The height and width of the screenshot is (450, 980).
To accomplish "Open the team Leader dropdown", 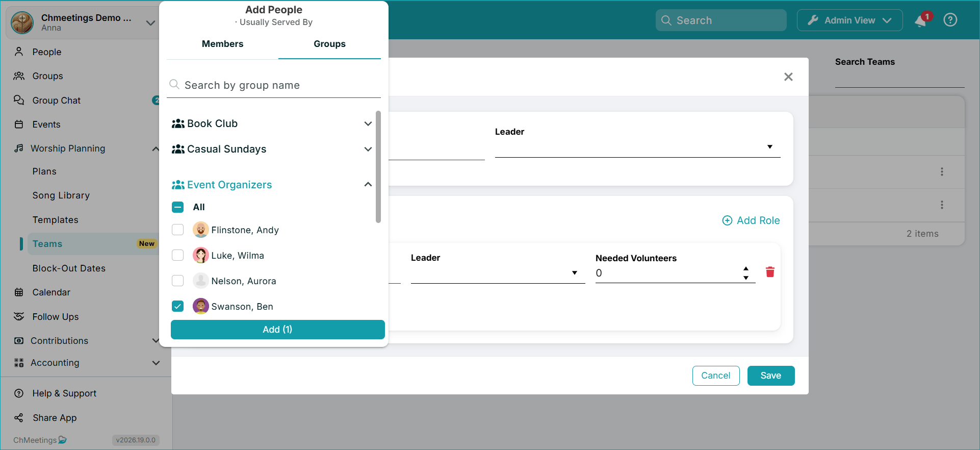I will [x=637, y=147].
